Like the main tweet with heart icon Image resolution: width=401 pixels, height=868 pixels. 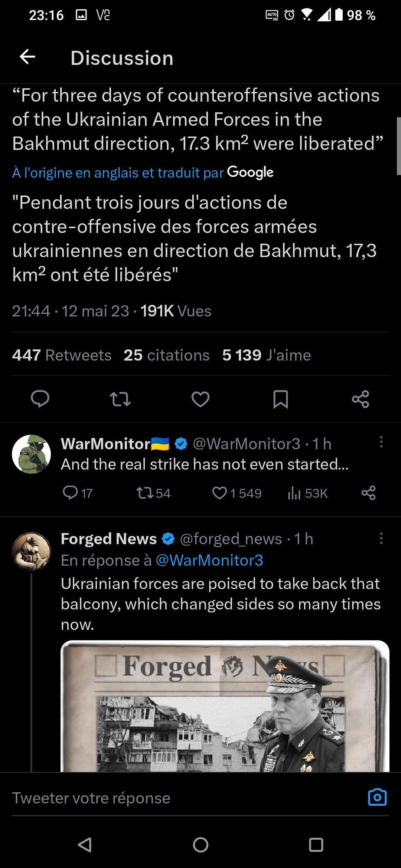(x=200, y=399)
